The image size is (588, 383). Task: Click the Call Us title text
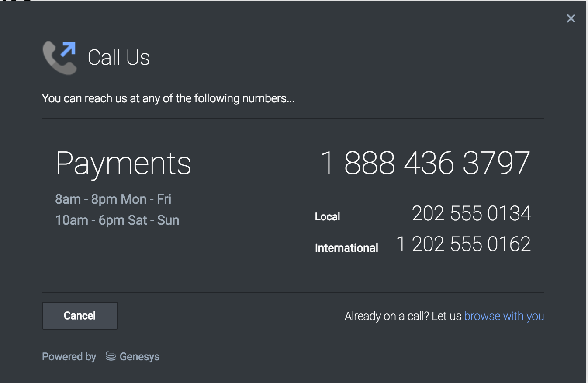tap(119, 58)
